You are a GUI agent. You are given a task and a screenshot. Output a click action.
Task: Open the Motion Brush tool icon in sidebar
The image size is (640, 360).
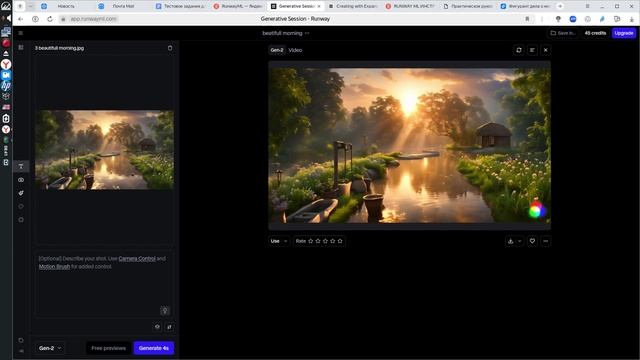click(x=21, y=193)
